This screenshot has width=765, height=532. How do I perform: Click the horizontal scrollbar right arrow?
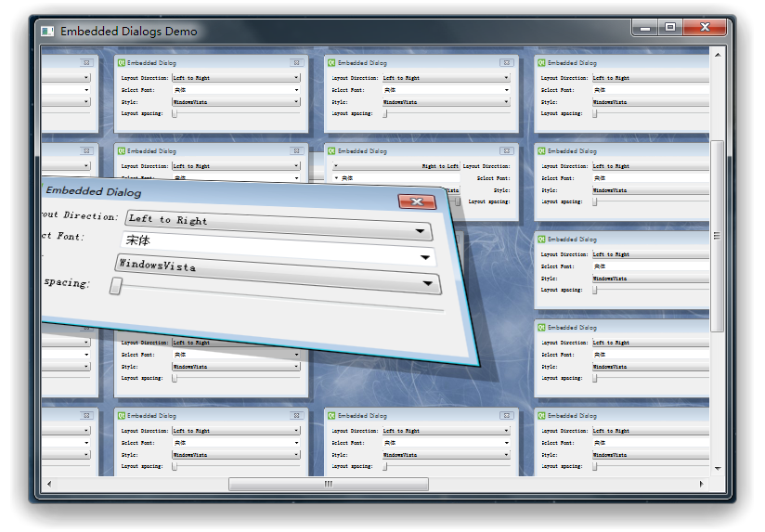click(x=701, y=485)
